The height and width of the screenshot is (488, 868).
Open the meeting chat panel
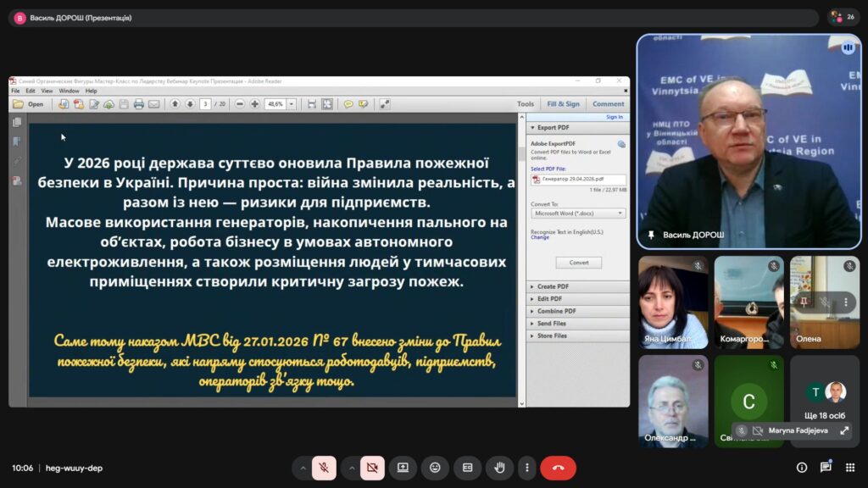[826, 468]
